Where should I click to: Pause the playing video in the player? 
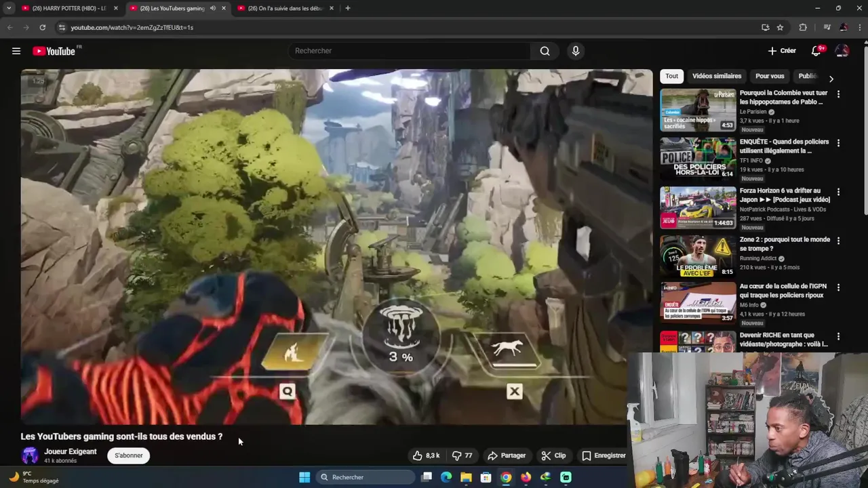pos(336,247)
